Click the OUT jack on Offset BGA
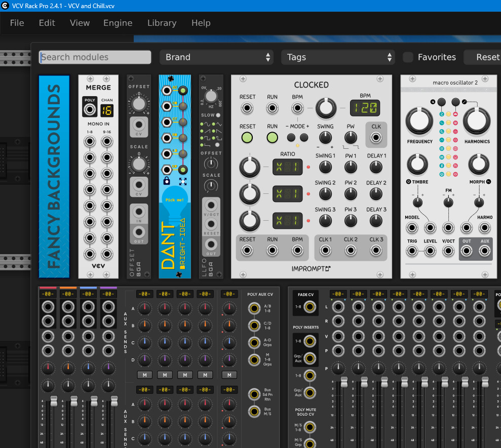Image resolution: width=501 pixels, height=448 pixels. pos(139,232)
